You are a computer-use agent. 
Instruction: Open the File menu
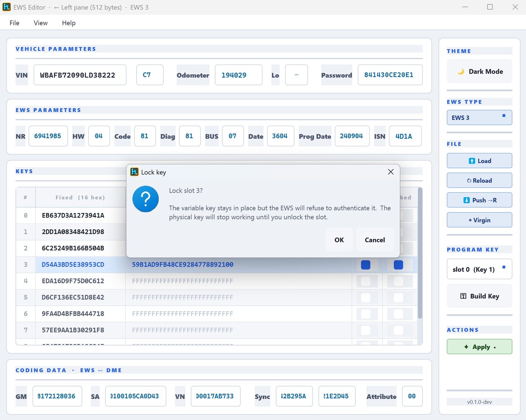14,23
